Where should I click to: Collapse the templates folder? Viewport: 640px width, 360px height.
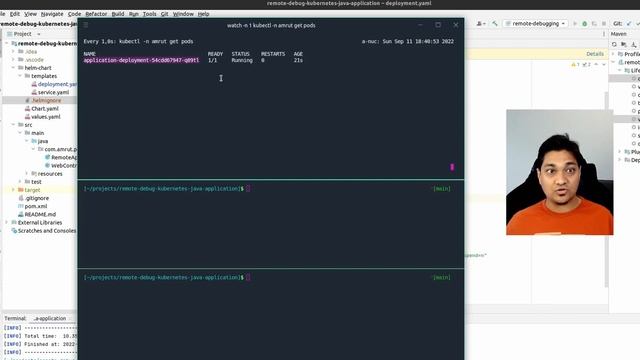[20, 76]
